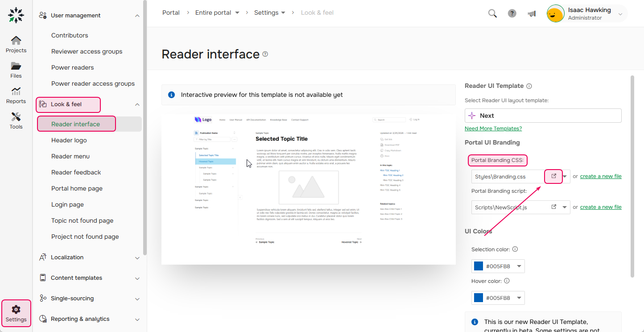Open NewScript.js file in editor icon

coord(554,207)
